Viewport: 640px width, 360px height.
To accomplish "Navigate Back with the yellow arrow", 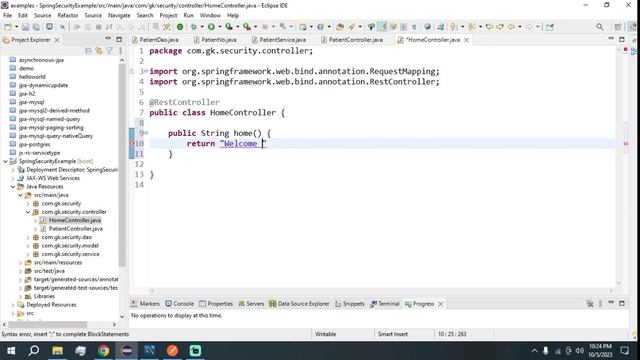I will pos(511,27).
